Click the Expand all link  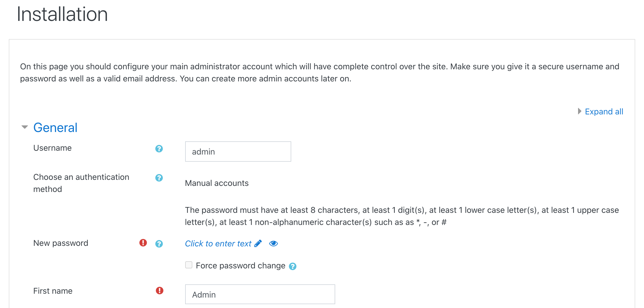604,112
